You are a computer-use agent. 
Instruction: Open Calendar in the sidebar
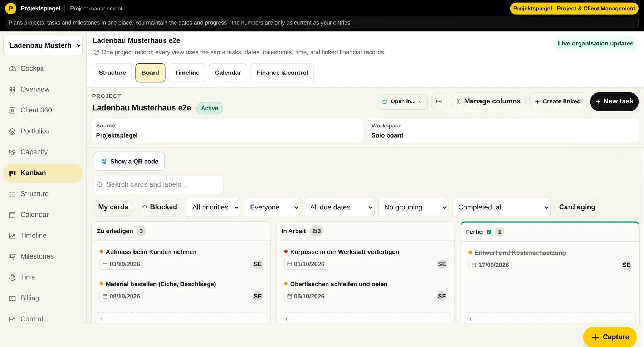point(43,215)
